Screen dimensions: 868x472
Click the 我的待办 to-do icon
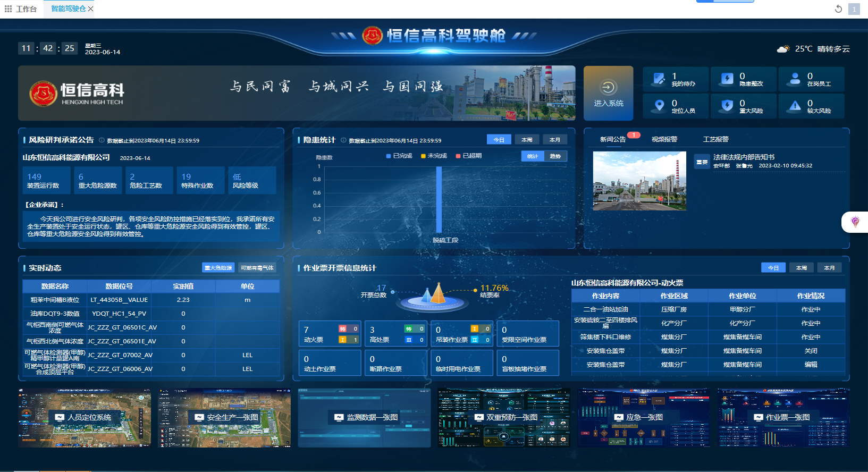(659, 79)
